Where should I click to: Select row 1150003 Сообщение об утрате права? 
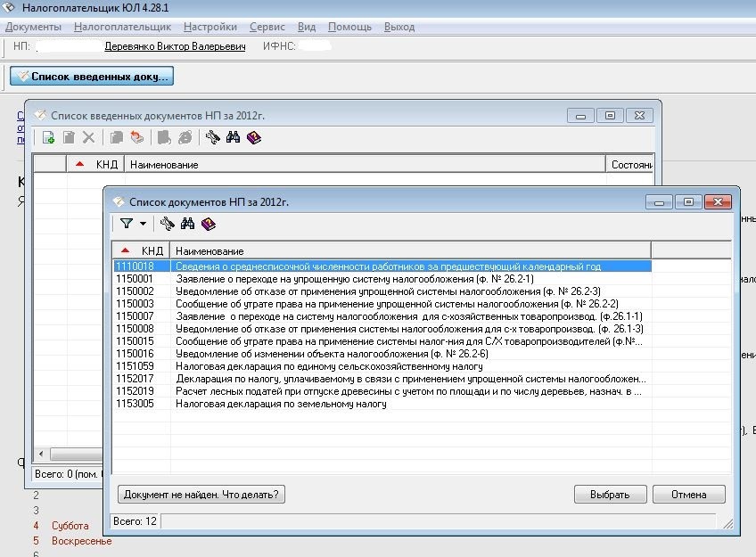click(382, 304)
